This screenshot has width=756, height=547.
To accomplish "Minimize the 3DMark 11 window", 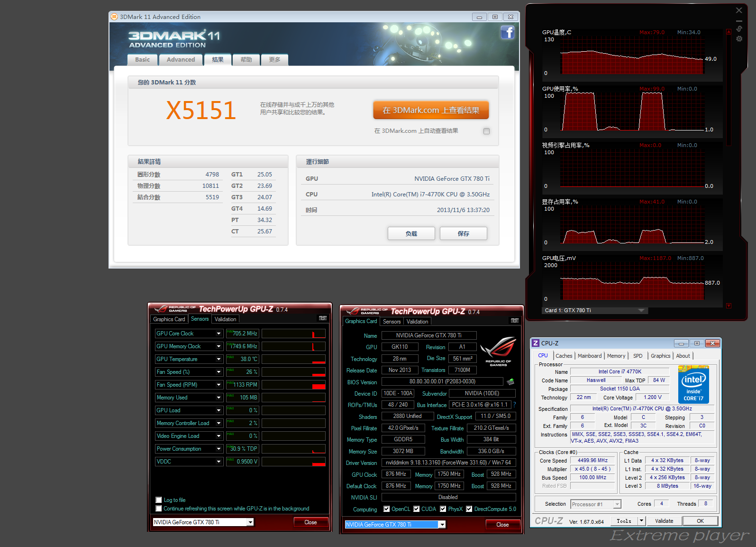I will (479, 17).
